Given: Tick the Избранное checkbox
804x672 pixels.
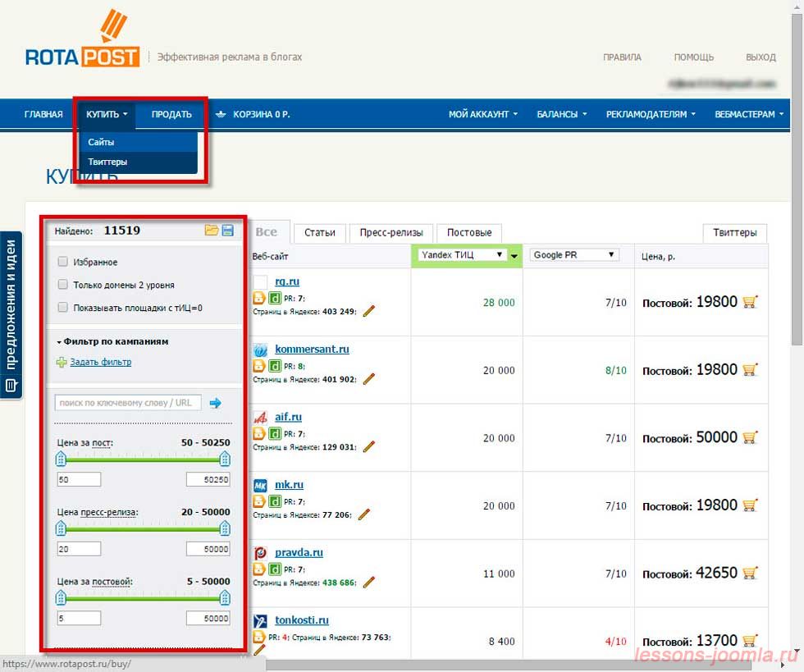Looking at the screenshot, I should point(62,262).
